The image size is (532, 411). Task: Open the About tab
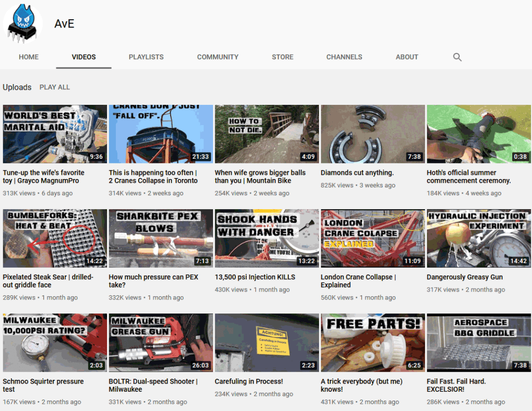click(x=407, y=57)
